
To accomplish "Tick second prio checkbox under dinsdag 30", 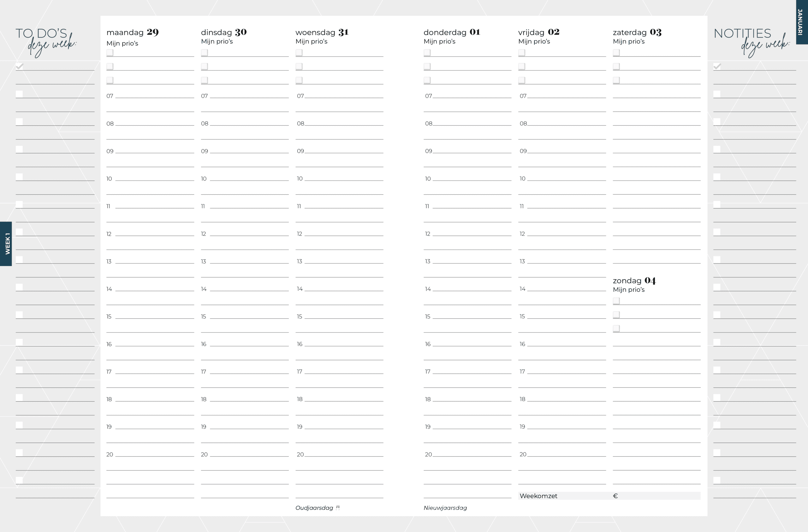I will [x=205, y=67].
